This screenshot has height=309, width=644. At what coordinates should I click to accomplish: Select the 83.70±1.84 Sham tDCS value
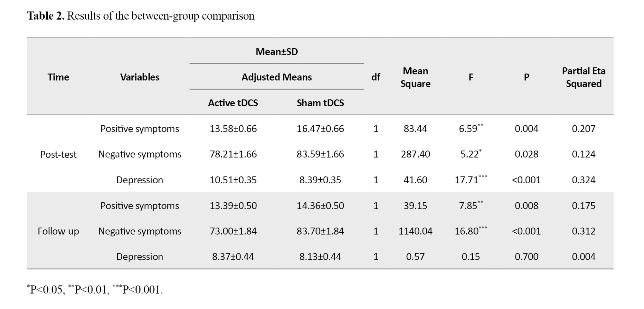pos(320,231)
